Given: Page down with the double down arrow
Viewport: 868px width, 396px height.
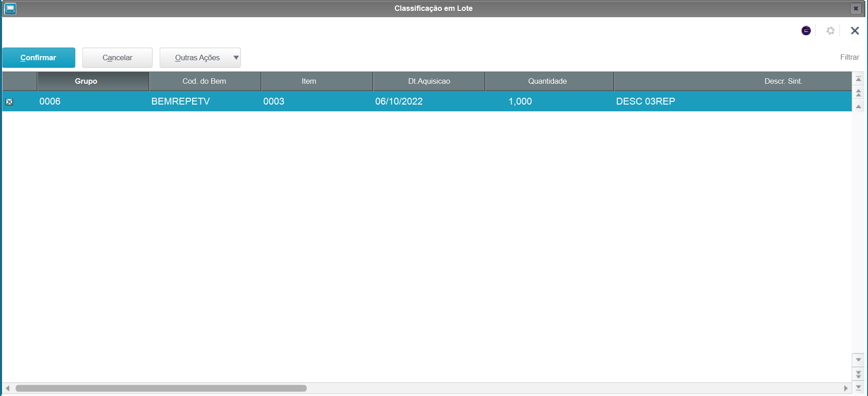Looking at the screenshot, I should tap(858, 374).
